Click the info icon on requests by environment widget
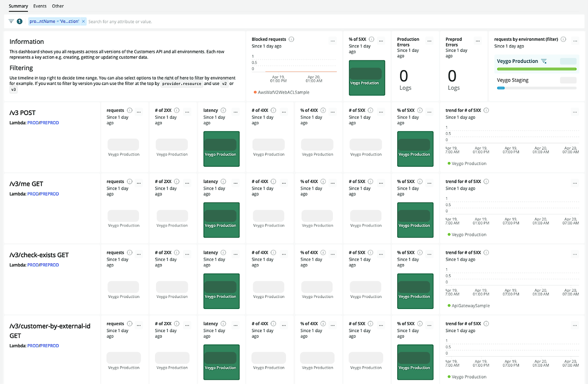 (564, 39)
